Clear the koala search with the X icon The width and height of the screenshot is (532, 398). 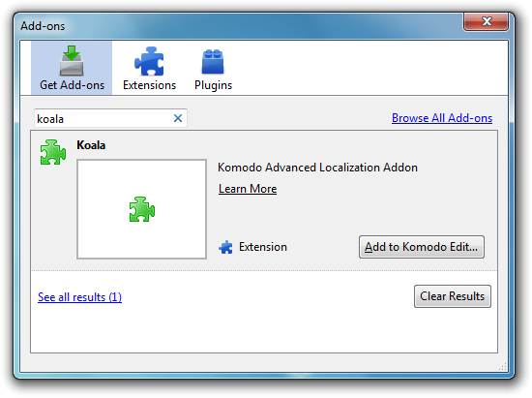pyautogui.click(x=178, y=118)
